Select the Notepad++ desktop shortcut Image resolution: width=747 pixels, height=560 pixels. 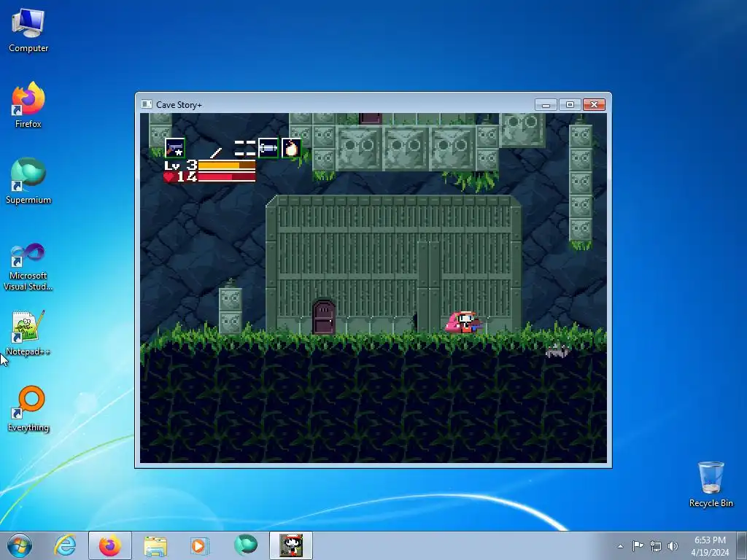(x=28, y=333)
